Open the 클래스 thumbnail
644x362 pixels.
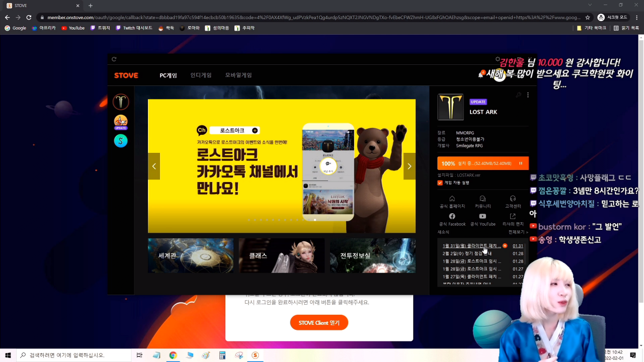coord(282,255)
